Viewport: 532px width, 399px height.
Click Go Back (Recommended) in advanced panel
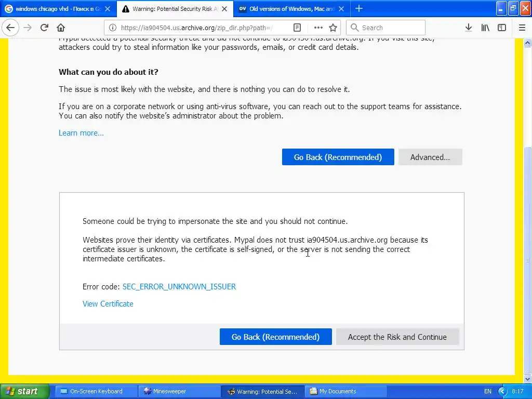pyautogui.click(x=275, y=337)
